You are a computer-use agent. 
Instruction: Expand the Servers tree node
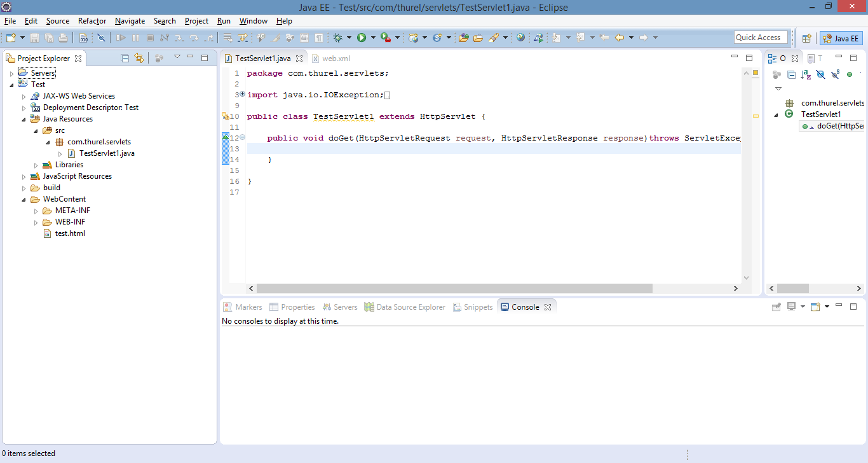(11, 74)
